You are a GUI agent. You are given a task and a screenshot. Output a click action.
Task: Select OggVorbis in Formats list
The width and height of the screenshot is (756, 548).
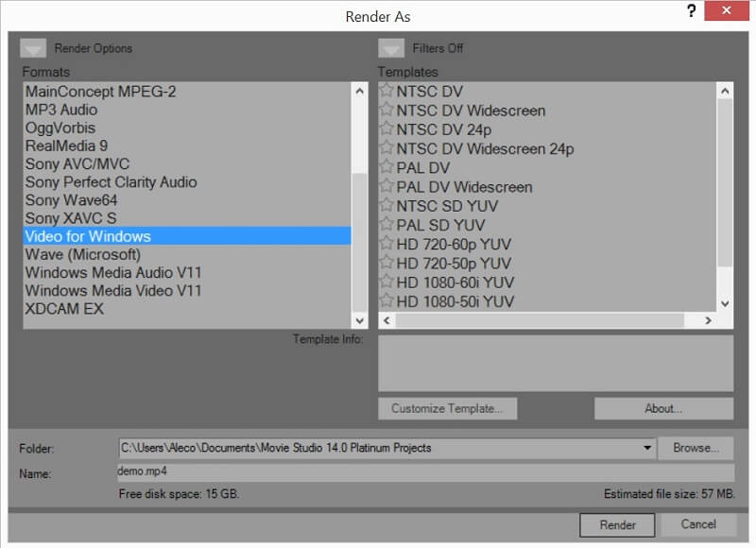(x=187, y=128)
